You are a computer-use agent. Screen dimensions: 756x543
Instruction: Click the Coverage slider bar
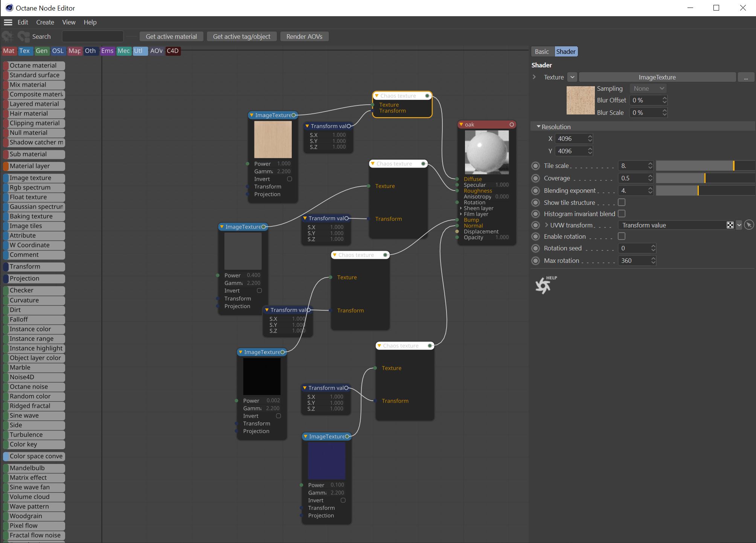click(705, 178)
